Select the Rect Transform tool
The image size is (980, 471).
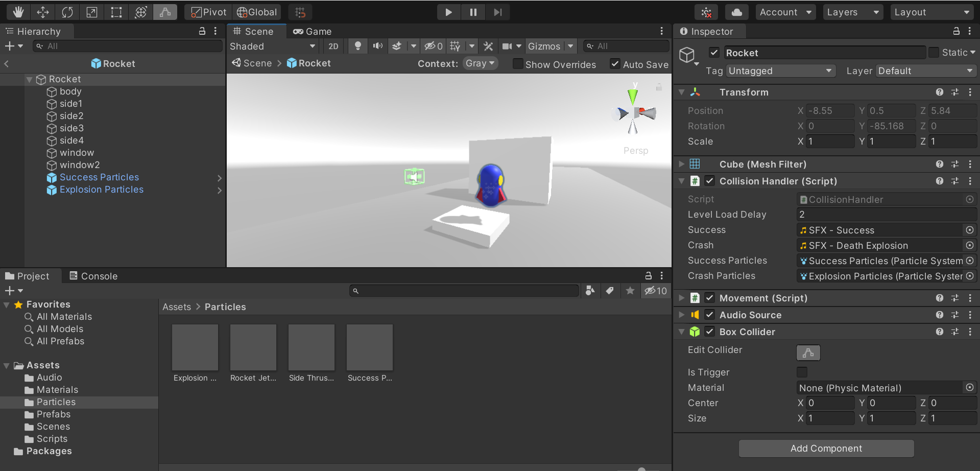116,12
